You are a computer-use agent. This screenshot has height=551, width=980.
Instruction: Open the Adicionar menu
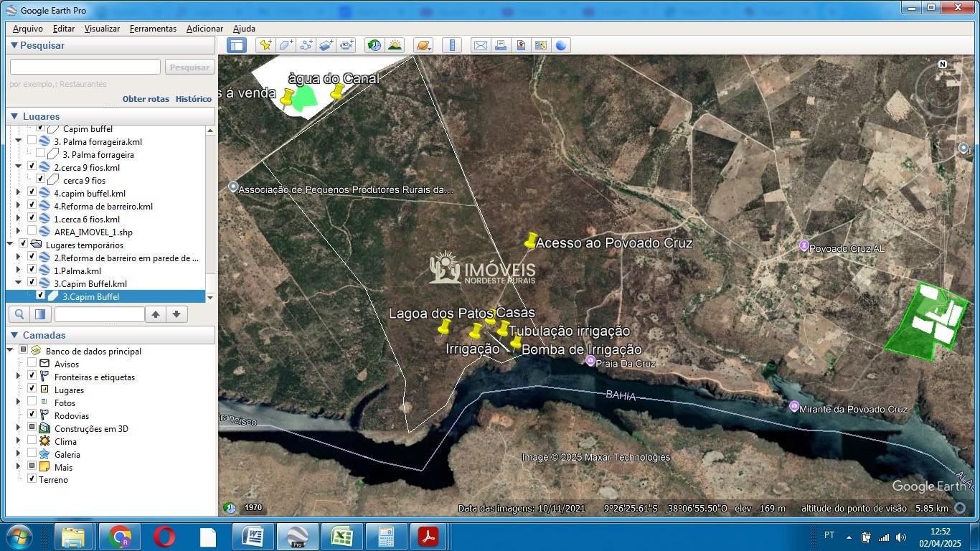pyautogui.click(x=204, y=29)
